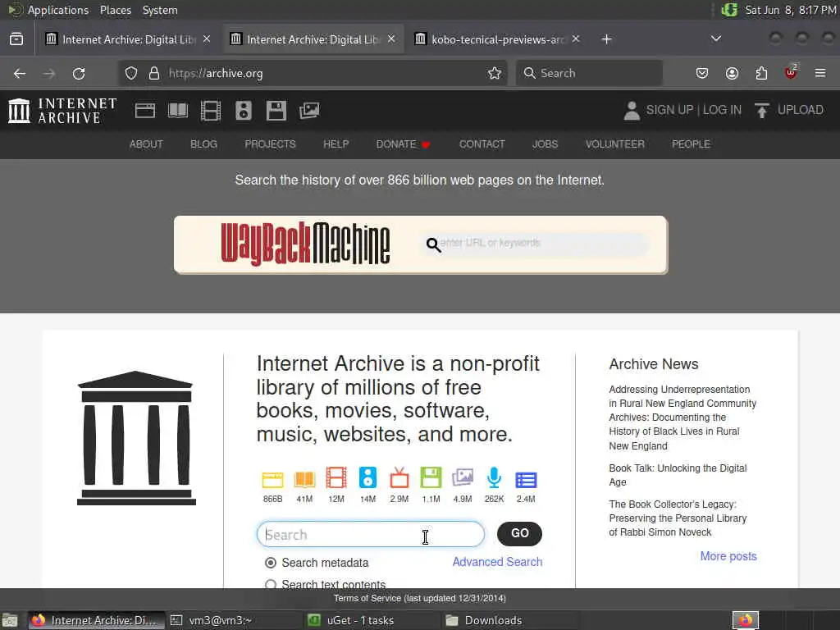
Task: Go back with the browser back arrow
Action: (20, 73)
